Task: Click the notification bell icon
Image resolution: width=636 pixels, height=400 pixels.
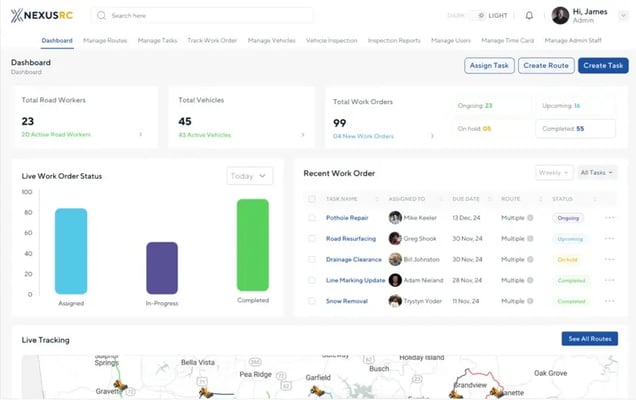Action: (529, 16)
